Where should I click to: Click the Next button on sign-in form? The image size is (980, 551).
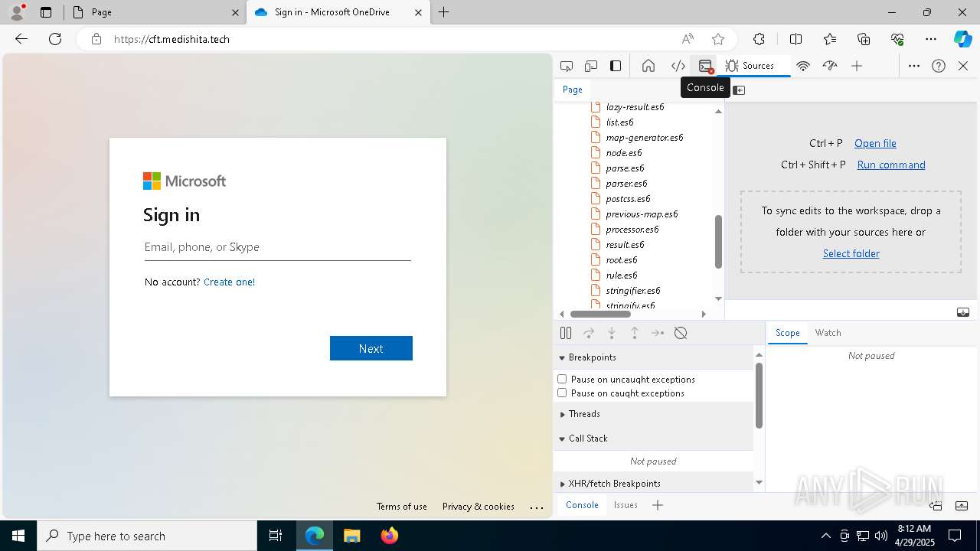371,348
